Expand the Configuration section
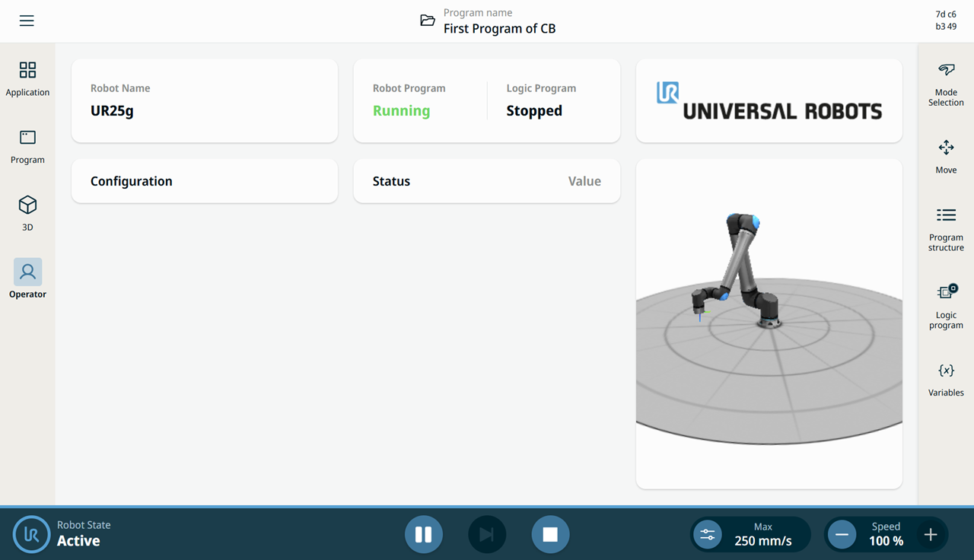Image resolution: width=974 pixels, height=560 pixels. point(205,181)
